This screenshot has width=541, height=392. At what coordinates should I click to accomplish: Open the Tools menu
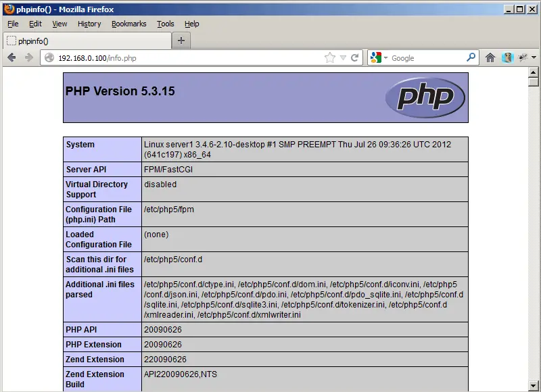pos(165,24)
